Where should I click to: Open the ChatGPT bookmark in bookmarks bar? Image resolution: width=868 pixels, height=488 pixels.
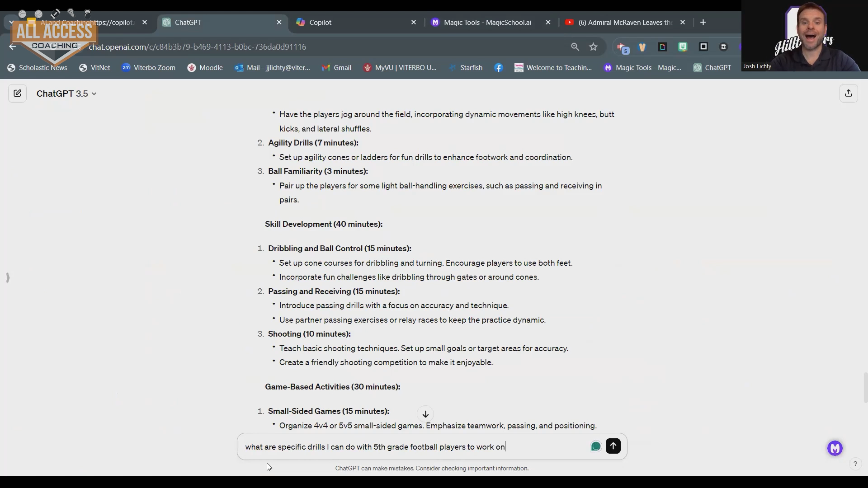click(x=712, y=68)
